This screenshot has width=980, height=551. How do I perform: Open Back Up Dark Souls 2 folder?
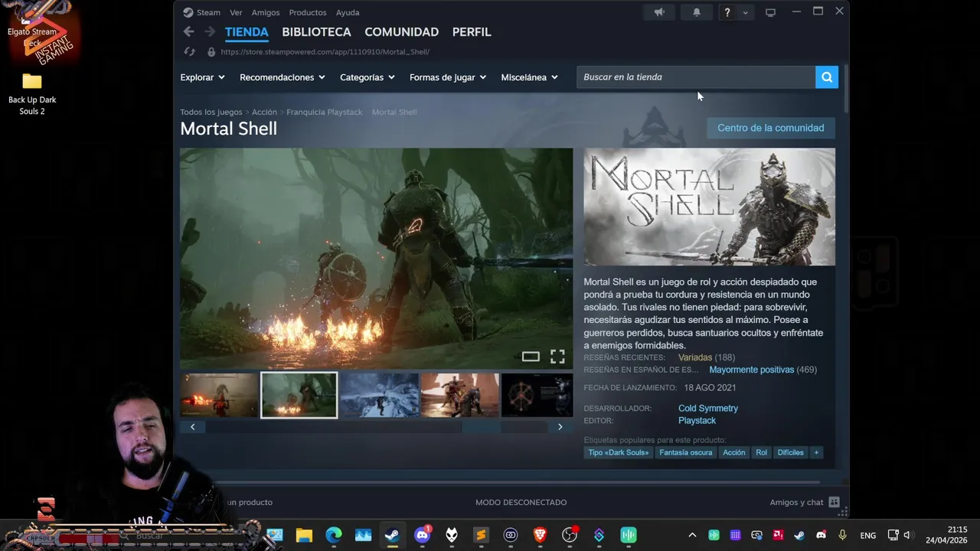32,93
